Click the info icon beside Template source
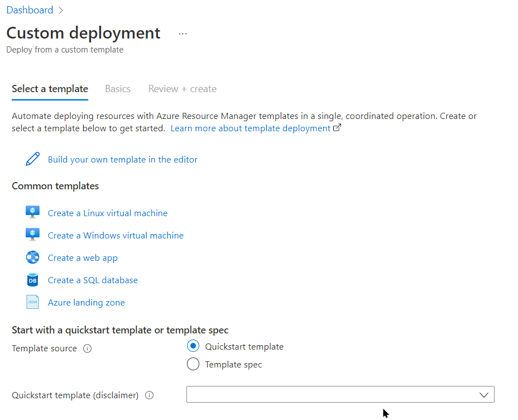The width and height of the screenshot is (518, 420). coord(87,349)
